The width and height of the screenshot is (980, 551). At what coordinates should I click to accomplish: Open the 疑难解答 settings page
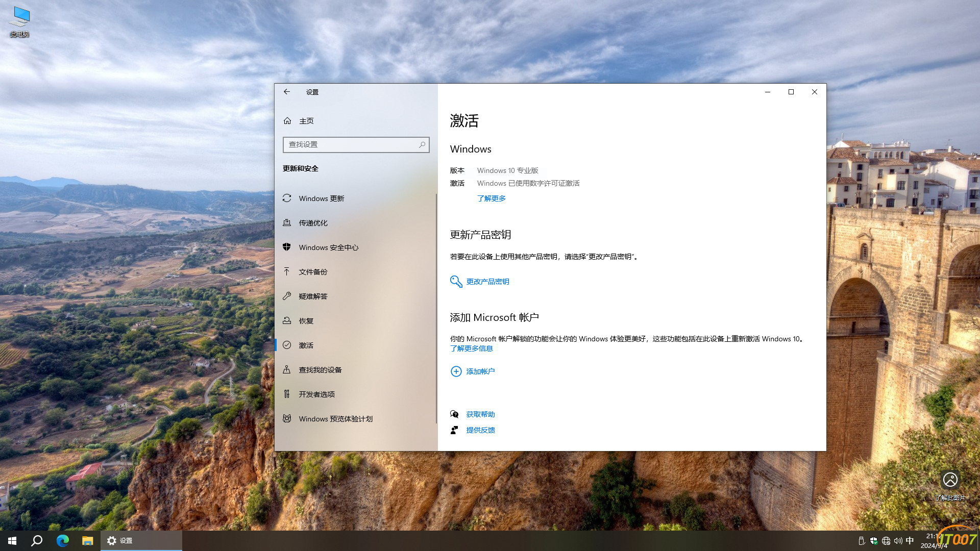355,296
